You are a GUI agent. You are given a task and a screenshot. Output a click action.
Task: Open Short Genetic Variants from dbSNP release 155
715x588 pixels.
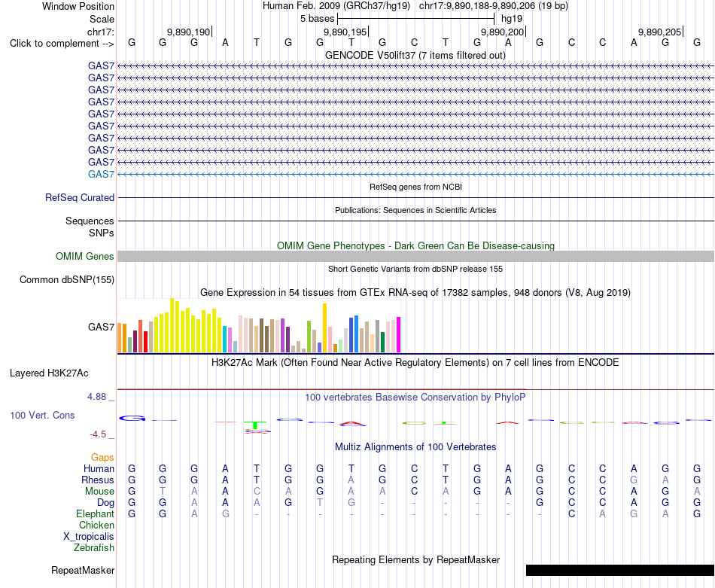(415, 269)
